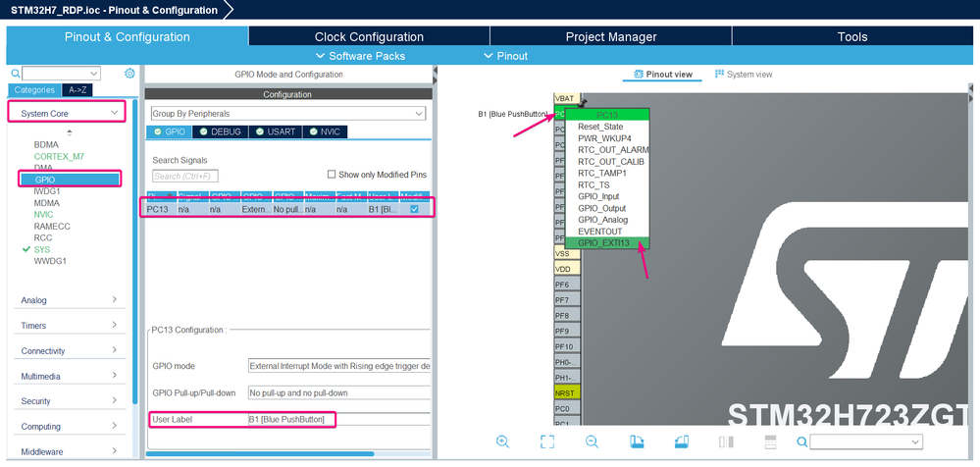The height and width of the screenshot is (467, 980).
Task: Select MDMA in System Core list
Action: click(x=46, y=203)
